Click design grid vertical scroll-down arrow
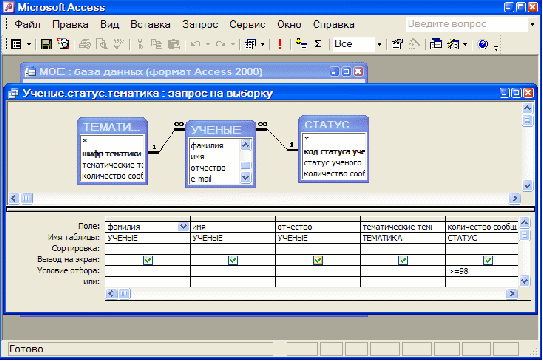The height and width of the screenshot is (361, 543). pos(525,281)
